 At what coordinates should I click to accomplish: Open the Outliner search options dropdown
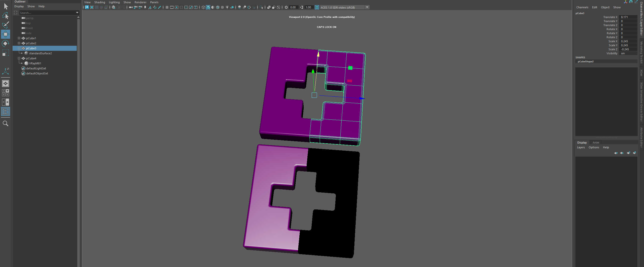coord(77,13)
